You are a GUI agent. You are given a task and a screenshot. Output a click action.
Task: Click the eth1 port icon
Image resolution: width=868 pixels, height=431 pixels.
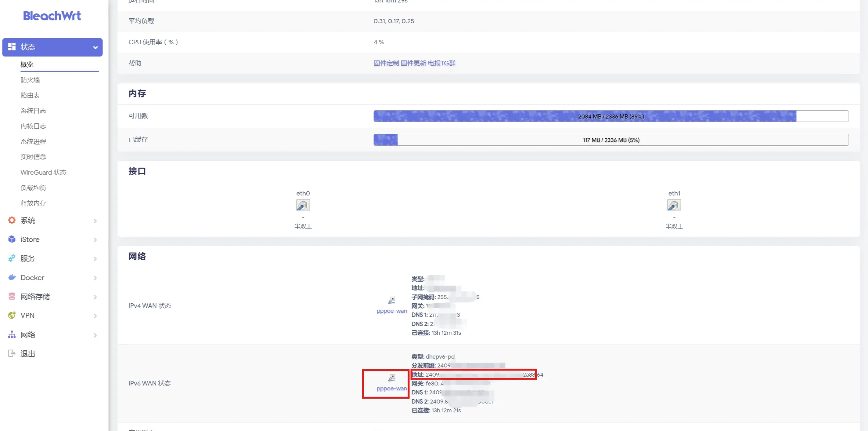674,205
